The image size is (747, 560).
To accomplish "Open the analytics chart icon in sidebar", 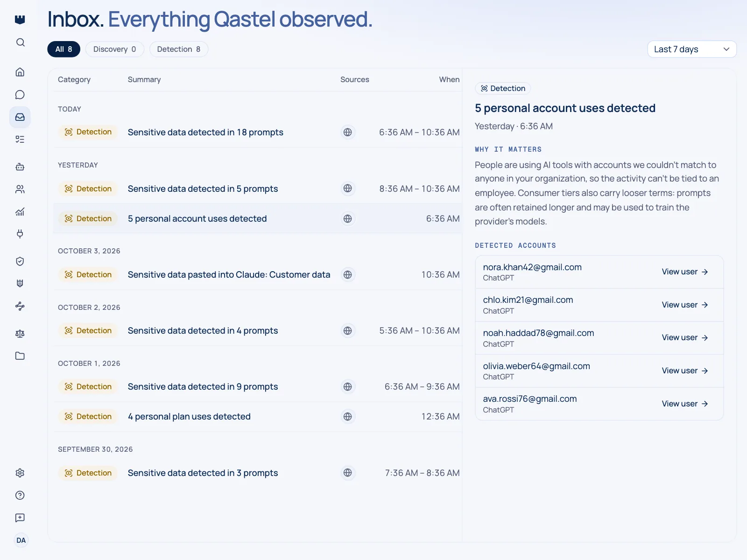I will coord(20,212).
